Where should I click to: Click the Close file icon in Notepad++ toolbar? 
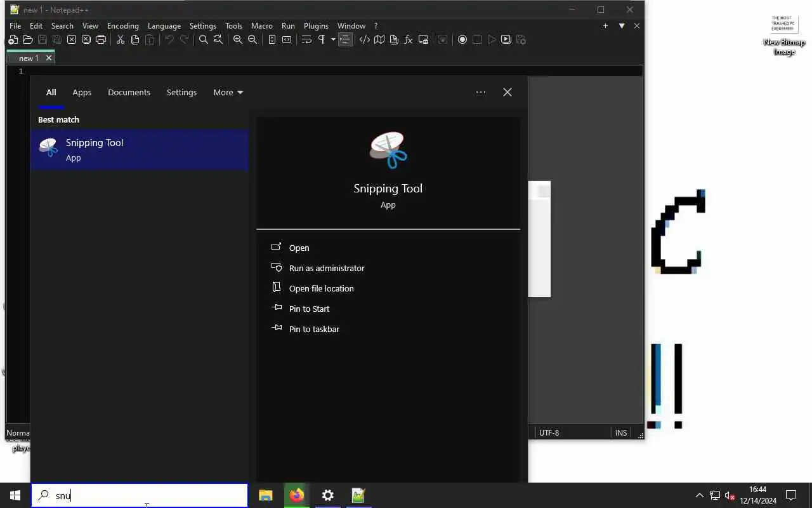click(x=72, y=39)
